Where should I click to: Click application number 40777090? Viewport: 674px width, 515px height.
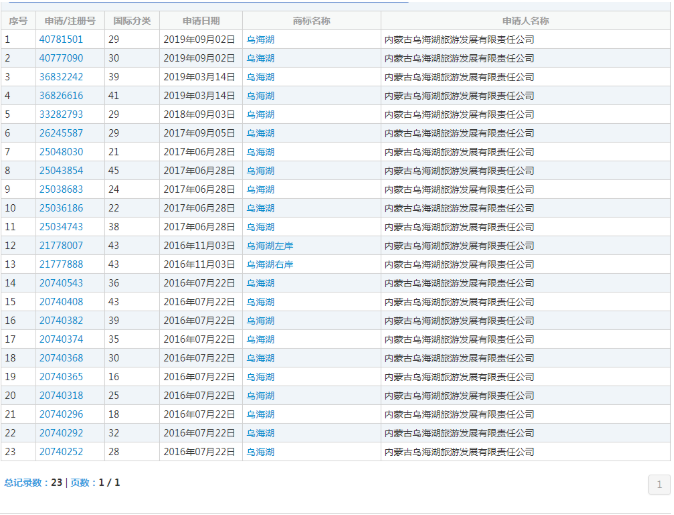point(61,58)
